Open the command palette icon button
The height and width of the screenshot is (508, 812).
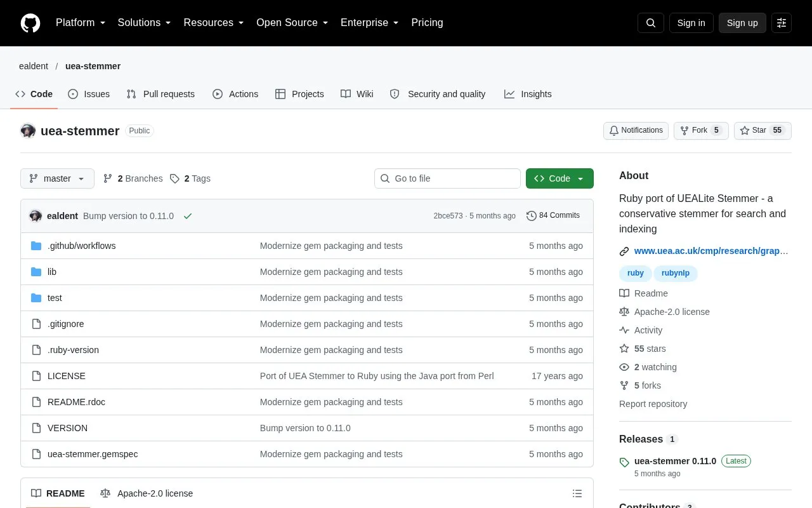click(782, 23)
